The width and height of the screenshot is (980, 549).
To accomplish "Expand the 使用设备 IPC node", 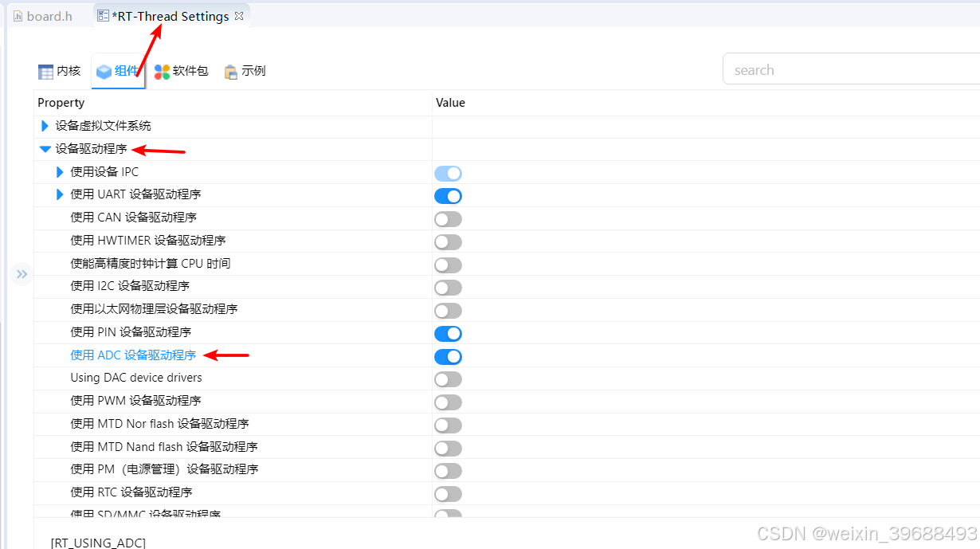I will tap(60, 172).
